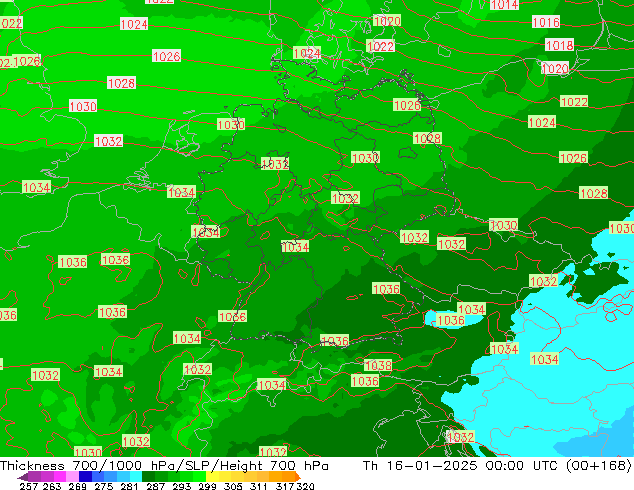Click the 1020 label just below 1018
Screen dimensions: 634x490
tap(555, 68)
